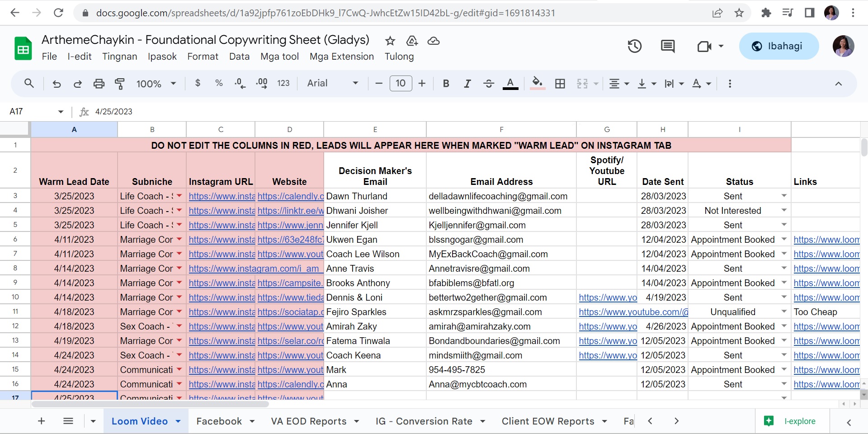868x434 pixels.
Task: Click the Borders grid icon
Action: pyautogui.click(x=560, y=84)
